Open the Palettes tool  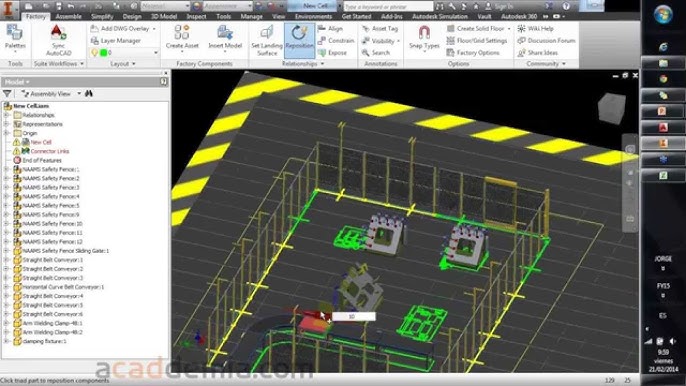point(15,39)
